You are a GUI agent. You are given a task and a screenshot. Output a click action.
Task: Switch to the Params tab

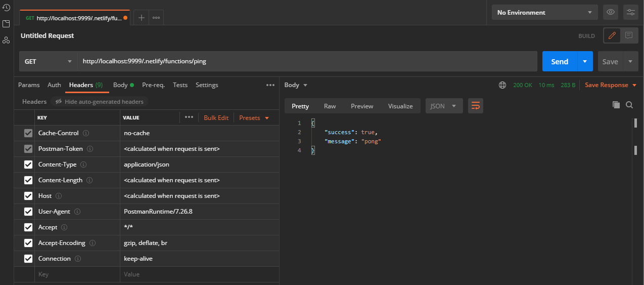pyautogui.click(x=29, y=85)
